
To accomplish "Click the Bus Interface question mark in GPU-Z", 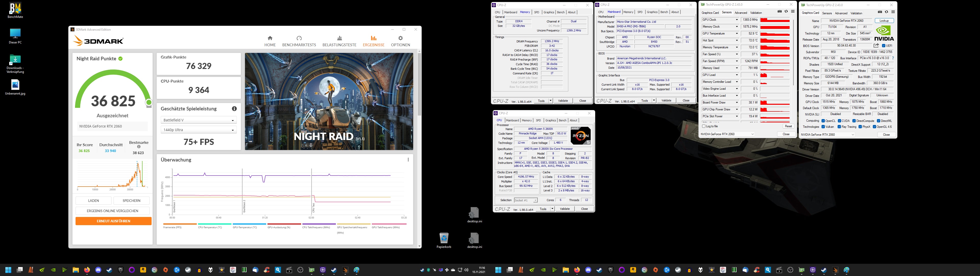I will tap(893, 58).
